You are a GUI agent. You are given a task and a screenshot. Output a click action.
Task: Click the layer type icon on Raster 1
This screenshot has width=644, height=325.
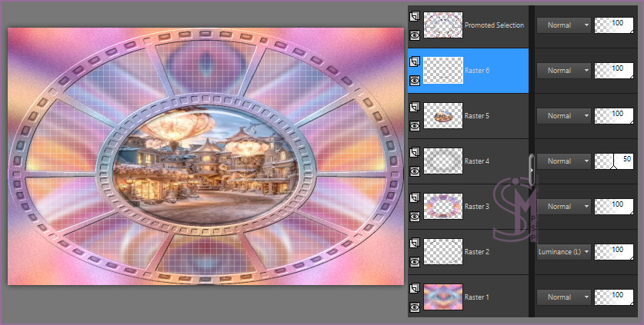click(x=415, y=288)
